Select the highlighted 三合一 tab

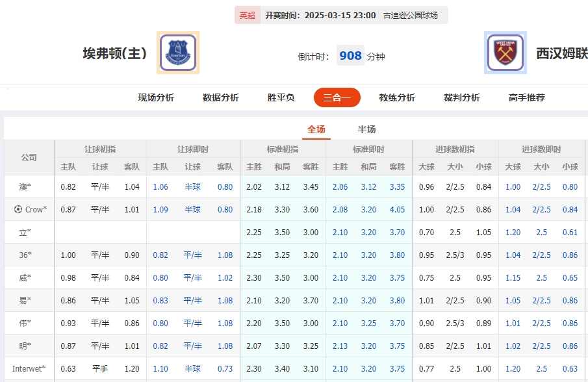coord(337,97)
